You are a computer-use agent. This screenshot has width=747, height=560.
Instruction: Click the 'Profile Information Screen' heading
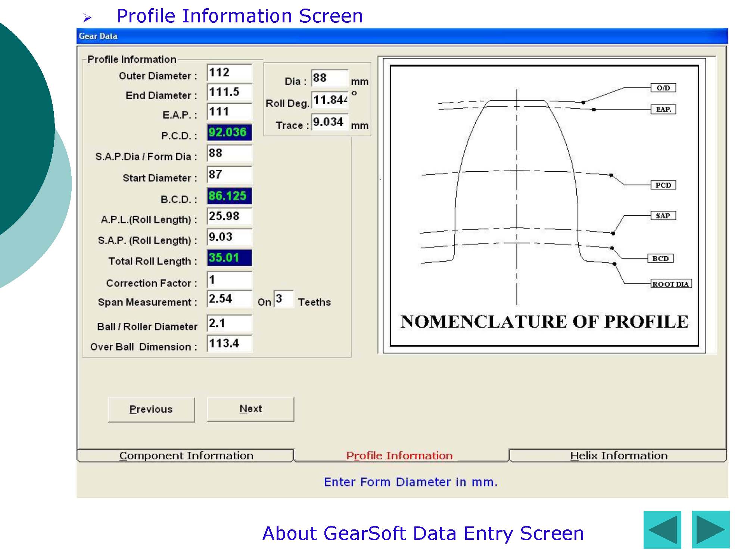(x=240, y=16)
